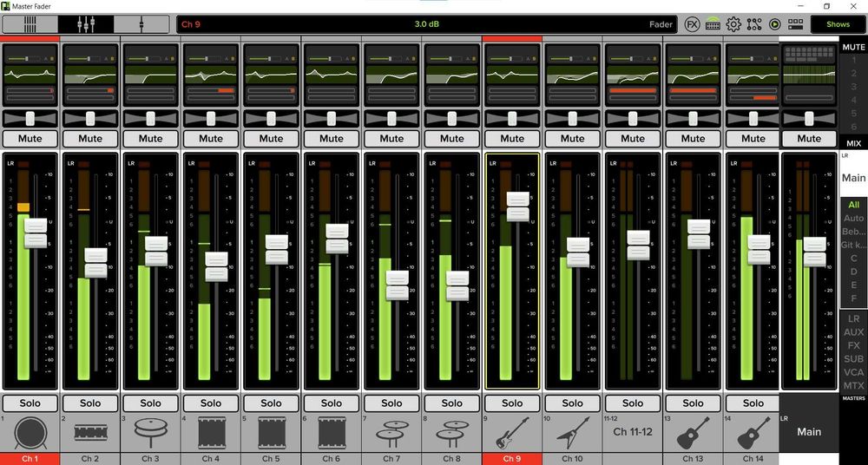The width and height of the screenshot is (868, 465).
Task: Solo channel 14
Action: (x=753, y=403)
